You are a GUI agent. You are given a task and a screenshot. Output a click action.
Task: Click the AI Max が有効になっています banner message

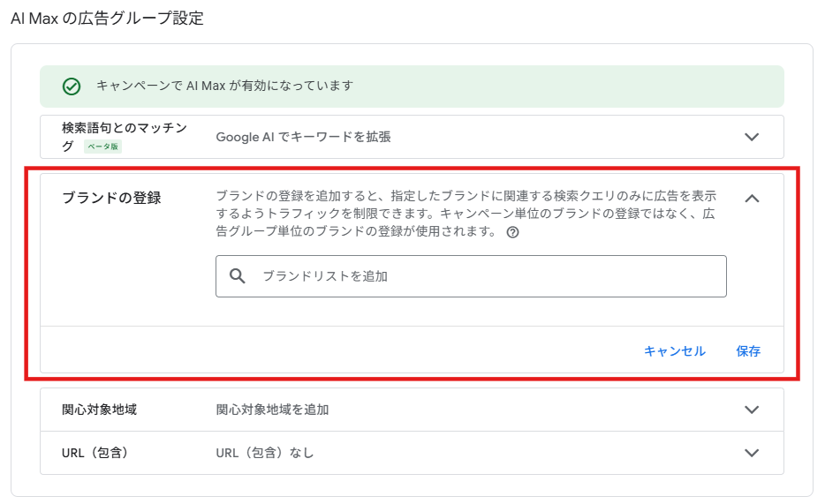tap(224, 86)
